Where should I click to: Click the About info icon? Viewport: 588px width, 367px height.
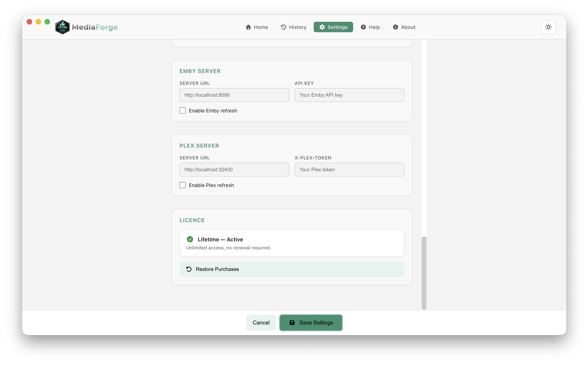click(x=395, y=27)
